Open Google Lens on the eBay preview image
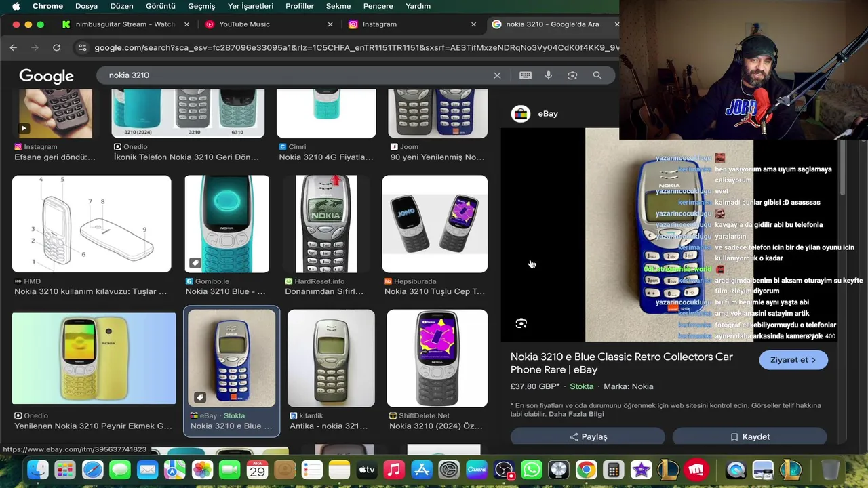The height and width of the screenshot is (488, 868). click(x=521, y=323)
